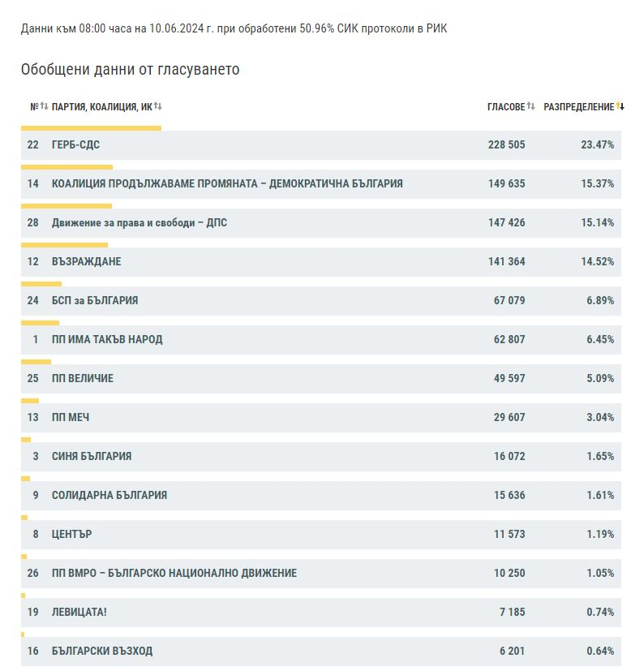The width and height of the screenshot is (644, 671).
Task: Open Движение за права и свободи – ДПС row
Action: click(x=321, y=223)
